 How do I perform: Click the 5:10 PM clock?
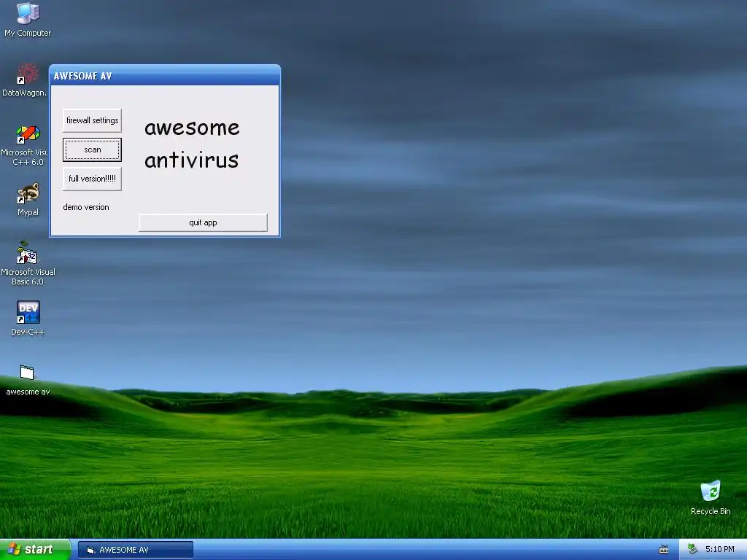tap(719, 550)
